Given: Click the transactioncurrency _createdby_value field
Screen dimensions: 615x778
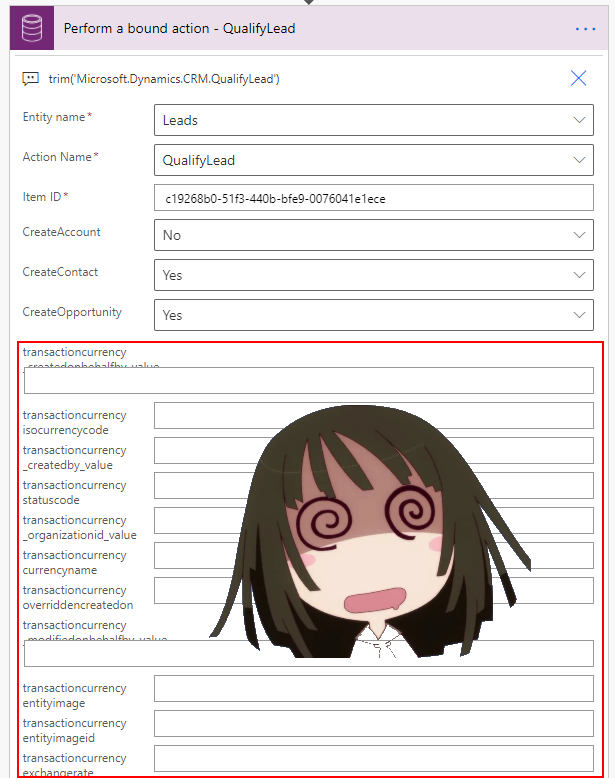Looking at the screenshot, I should click(374, 451).
